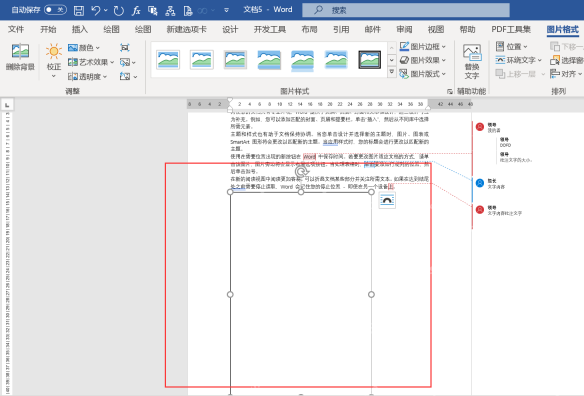Screen dimensions: 584x396
Task: Click the layout options icon beside the picture
Action: pos(387,200)
